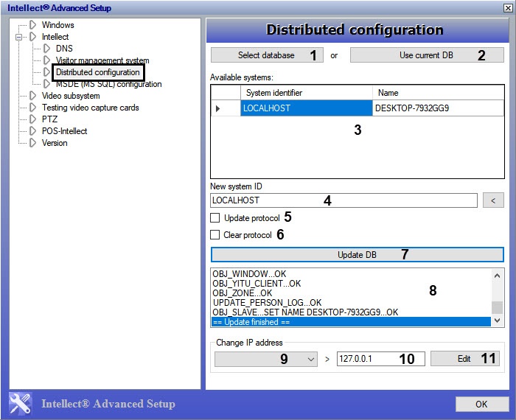This screenshot has height=420, width=516.
Task: Select the '== Update finished ==' log line
Action: tap(351, 322)
